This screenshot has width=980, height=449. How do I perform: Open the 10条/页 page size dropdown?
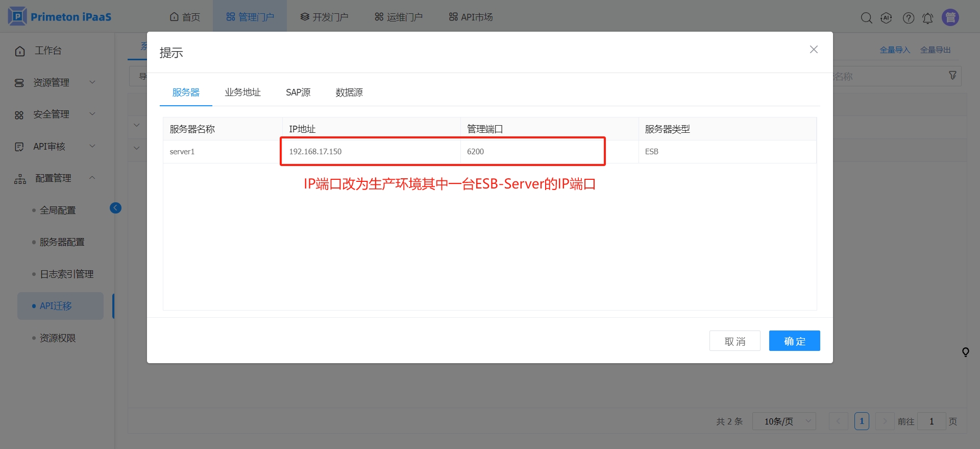click(784, 421)
